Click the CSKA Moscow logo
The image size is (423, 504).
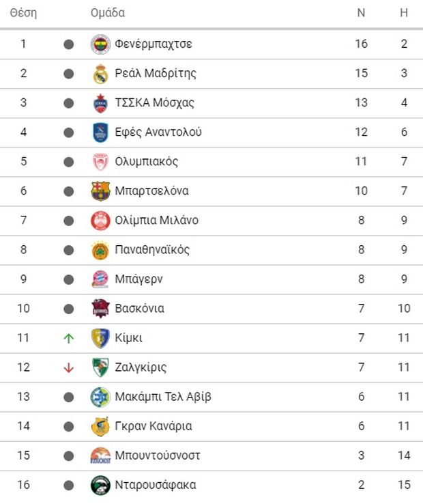pos(100,103)
